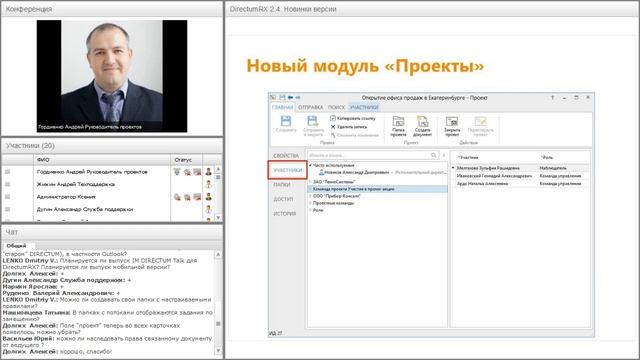
Task: Open the СВОЙСТВА side tab
Action: click(x=286, y=156)
